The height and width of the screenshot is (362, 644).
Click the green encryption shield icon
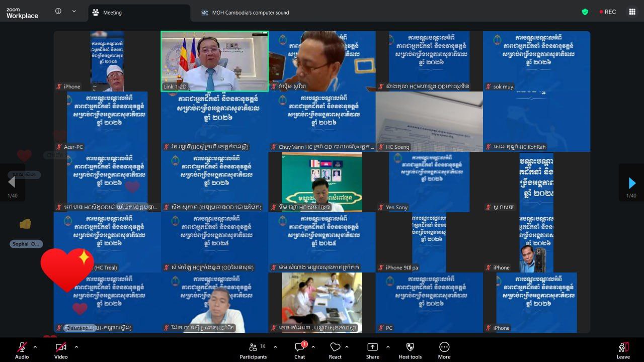coord(585,12)
